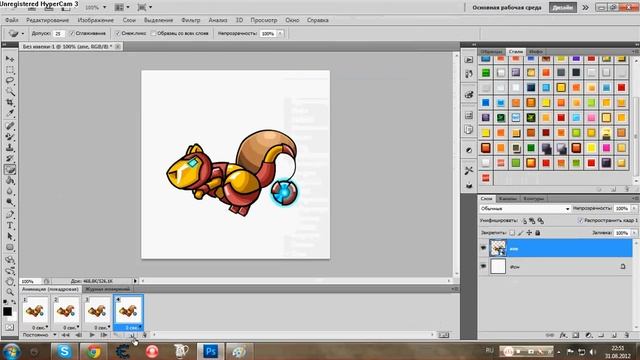Convert animation to timeline mode
The height and width of the screenshot is (360, 640).
443,335
